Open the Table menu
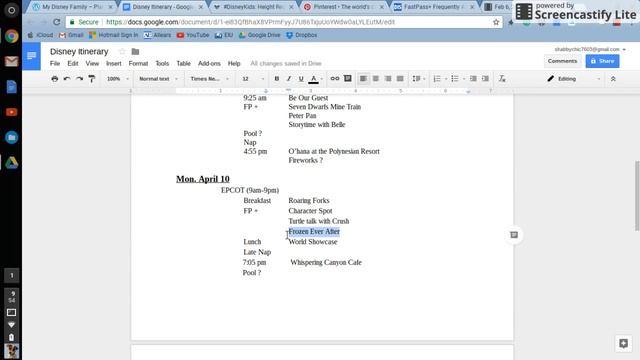The width and height of the screenshot is (640, 360). [x=183, y=63]
